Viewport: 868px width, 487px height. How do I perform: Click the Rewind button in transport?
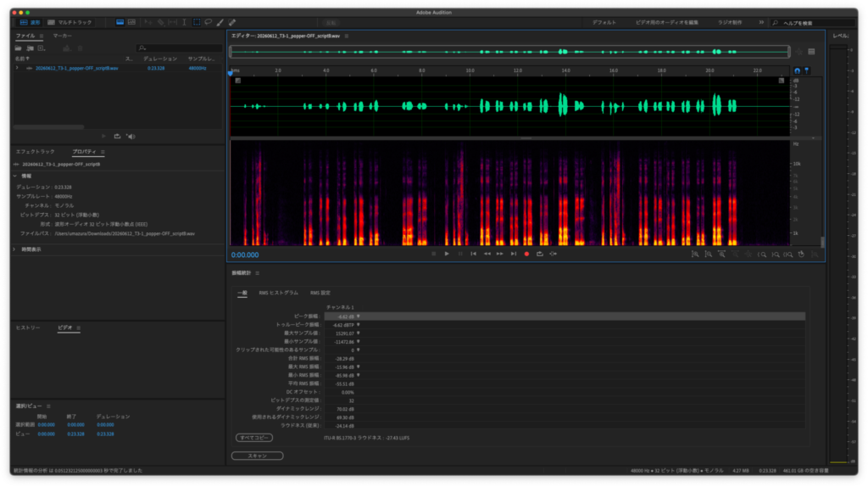click(487, 254)
